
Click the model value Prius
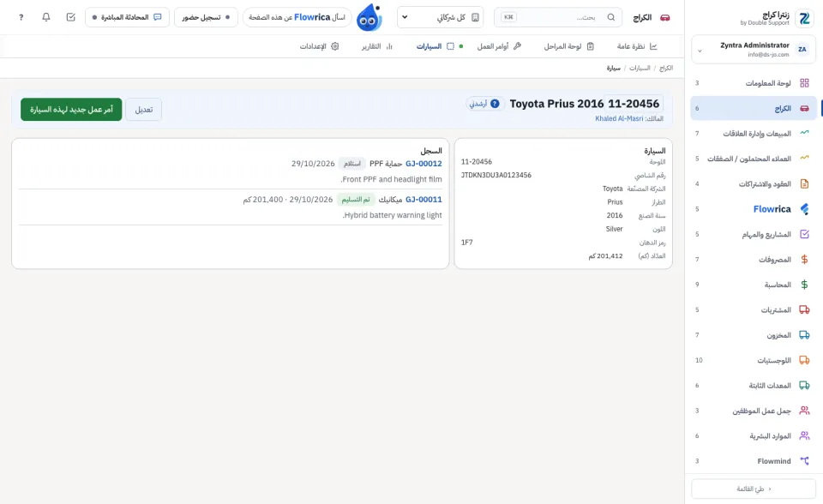pos(616,202)
